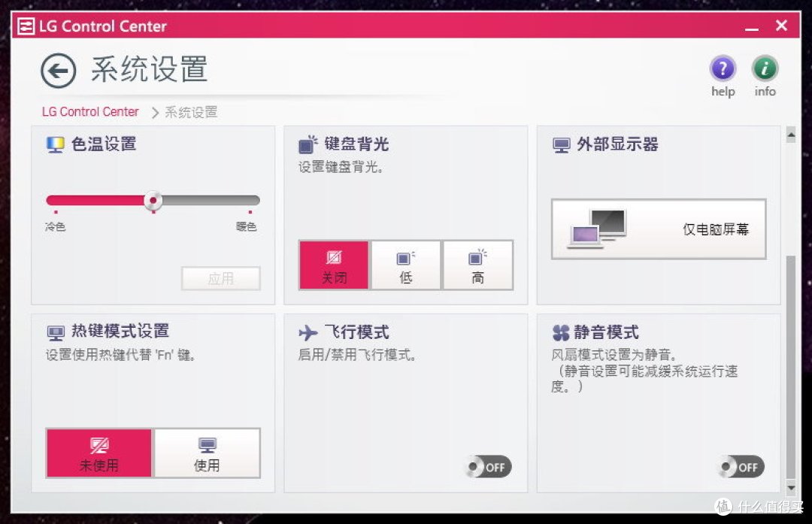Screen dimensions: 812x524
Task: Click the scrollbar up arrow
Action: (x=791, y=135)
